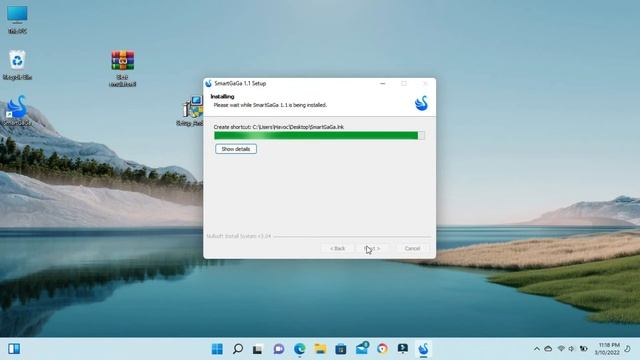
Task: Launch Microsoft Edge from the taskbar
Action: pos(300,349)
